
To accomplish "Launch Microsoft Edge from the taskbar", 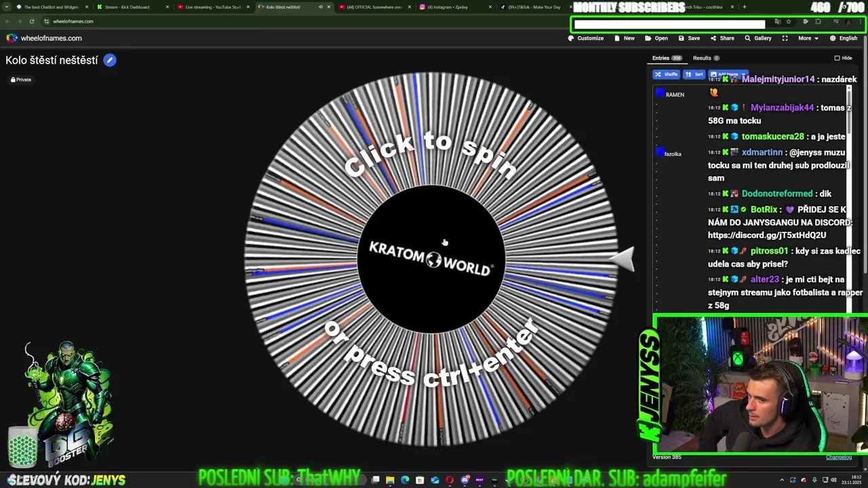I will click(405, 480).
